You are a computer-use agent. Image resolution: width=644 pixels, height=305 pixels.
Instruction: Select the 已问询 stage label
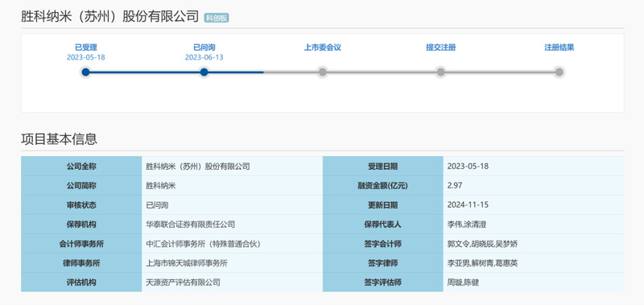(204, 47)
